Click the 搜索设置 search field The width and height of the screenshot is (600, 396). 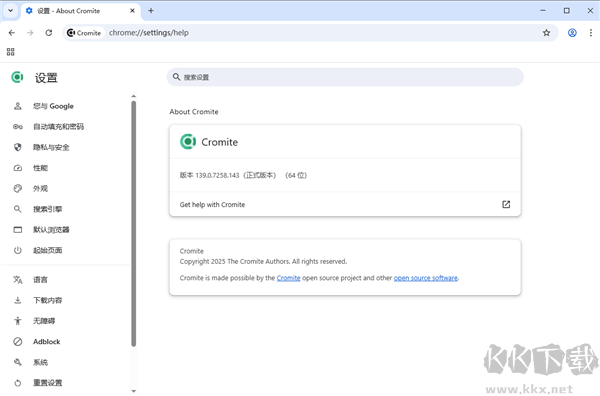345,77
